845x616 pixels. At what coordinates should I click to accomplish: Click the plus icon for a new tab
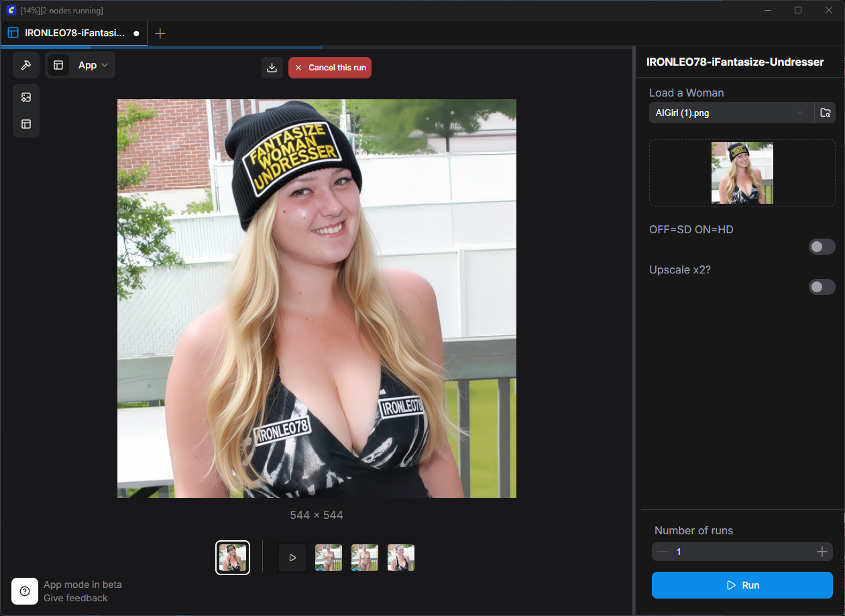160,33
